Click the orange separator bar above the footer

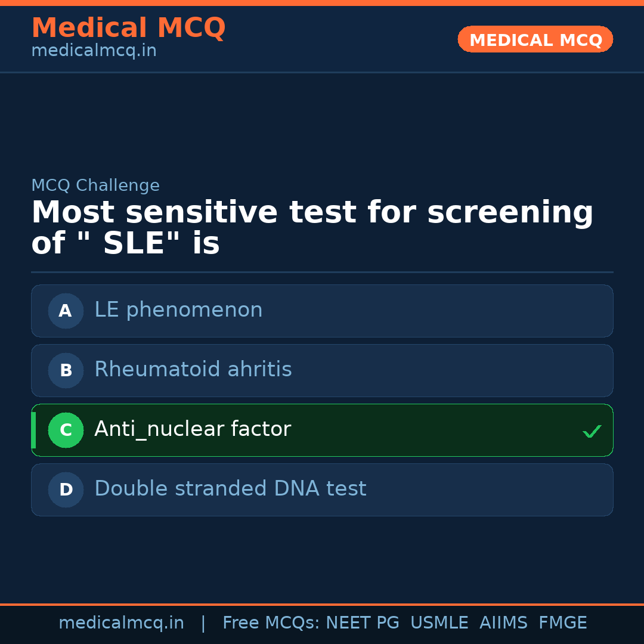tap(322, 603)
